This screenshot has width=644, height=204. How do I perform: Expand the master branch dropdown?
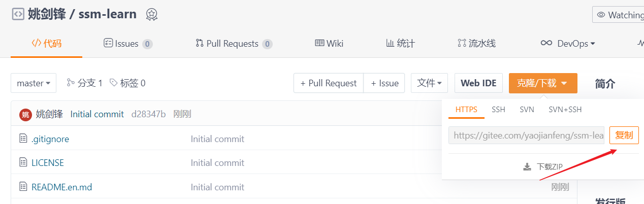click(34, 83)
